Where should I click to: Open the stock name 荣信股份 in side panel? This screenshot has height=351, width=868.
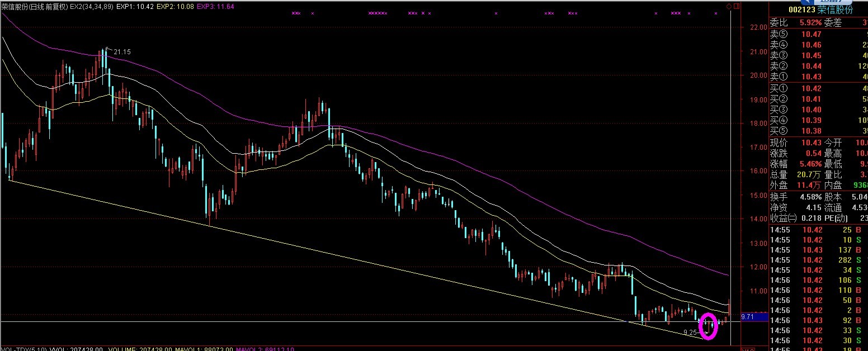[x=835, y=10]
